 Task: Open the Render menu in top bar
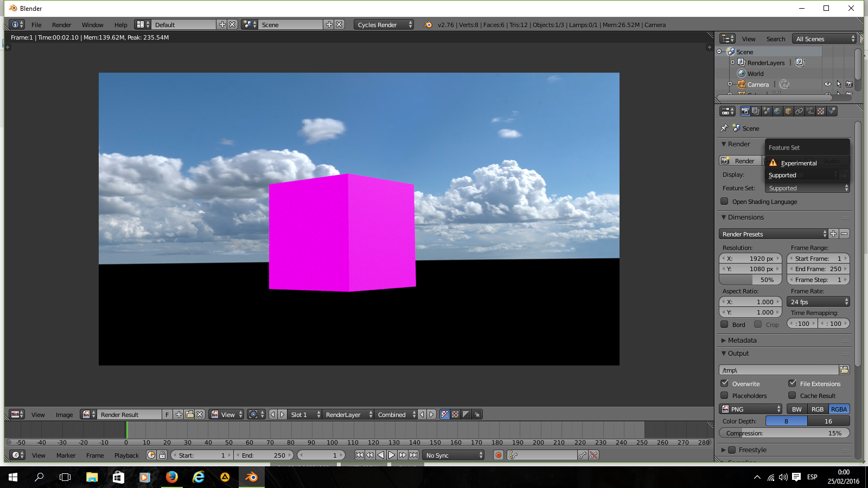[x=61, y=25]
